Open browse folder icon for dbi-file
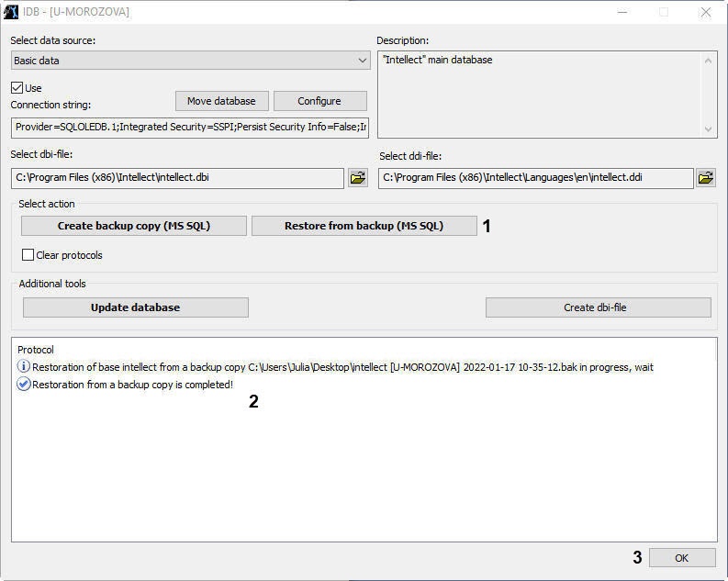This screenshot has height=581, width=728. coord(358,178)
